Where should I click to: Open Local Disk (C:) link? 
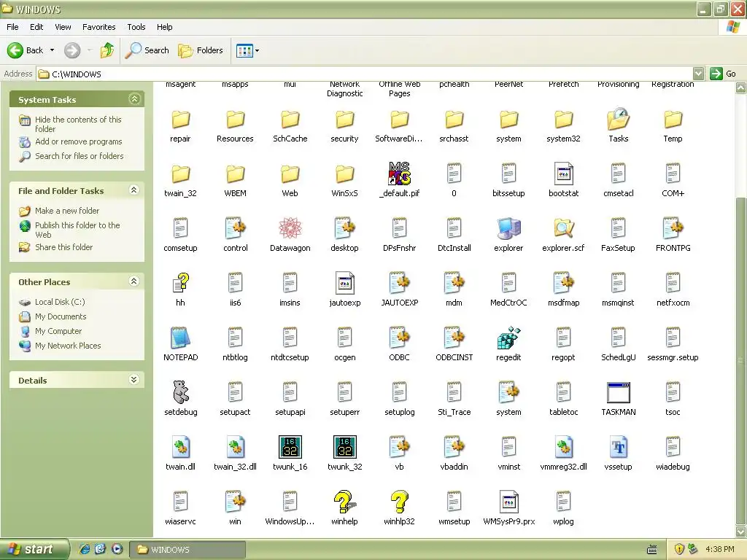point(60,302)
